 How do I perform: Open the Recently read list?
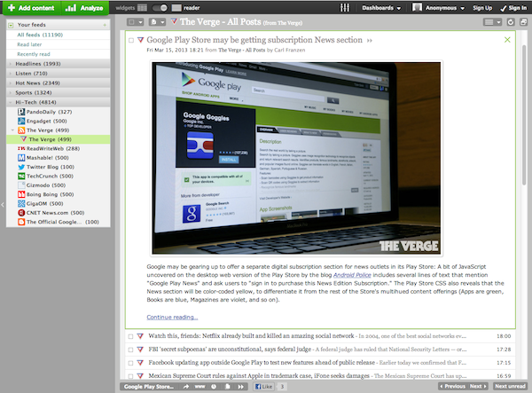pyautogui.click(x=34, y=54)
